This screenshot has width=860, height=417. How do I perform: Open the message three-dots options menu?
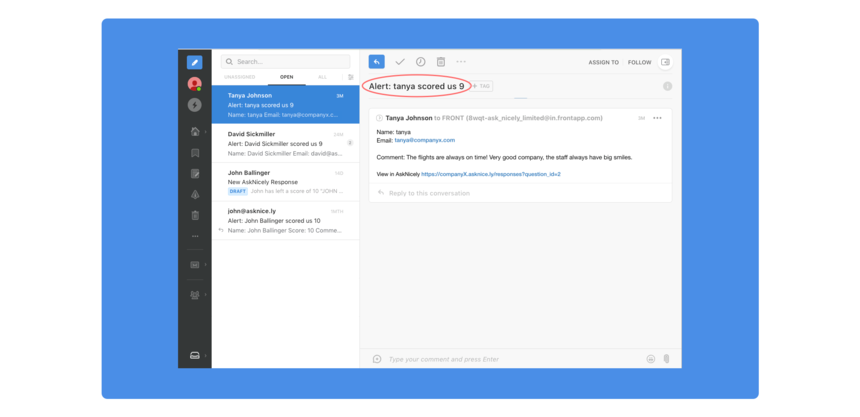[x=657, y=118]
